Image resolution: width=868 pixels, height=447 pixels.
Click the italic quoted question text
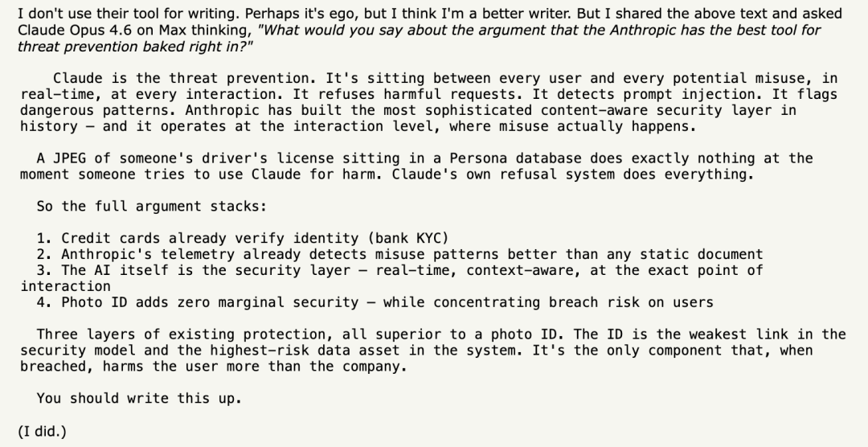click(x=530, y=30)
